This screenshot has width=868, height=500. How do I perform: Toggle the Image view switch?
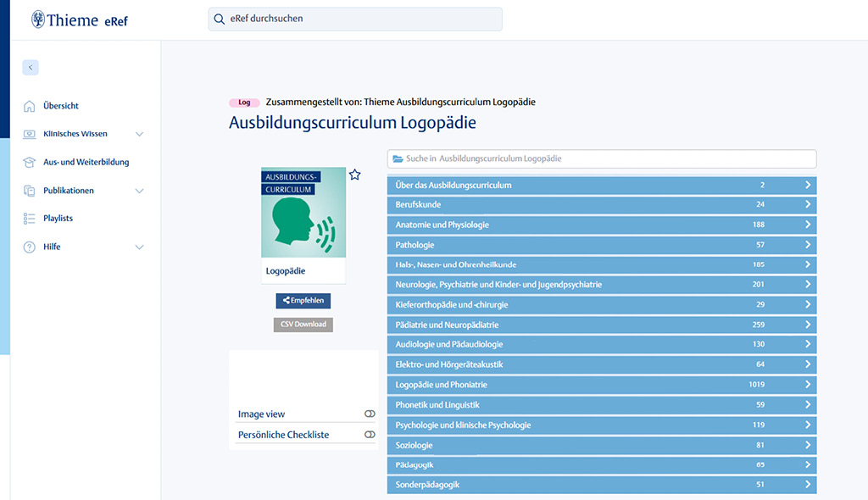370,414
